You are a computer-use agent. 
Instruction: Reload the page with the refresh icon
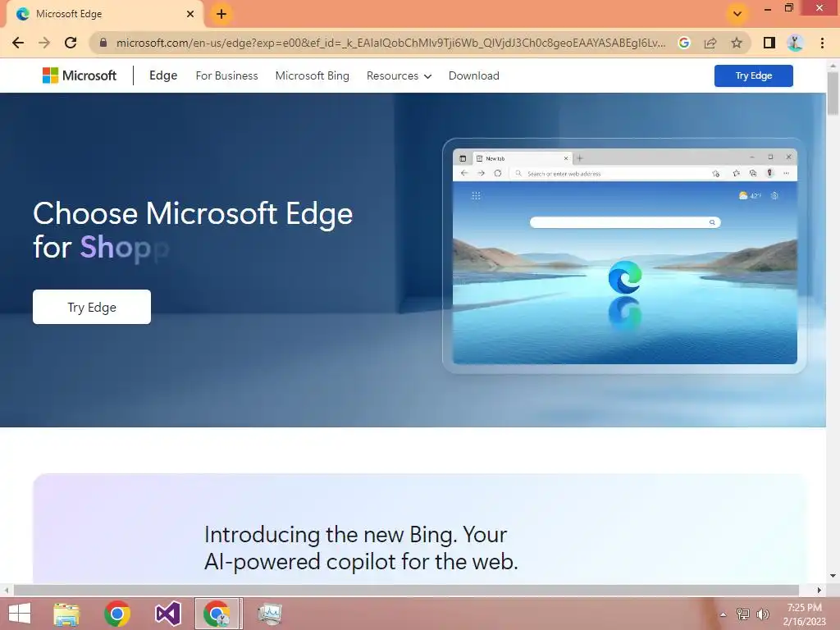(x=71, y=43)
